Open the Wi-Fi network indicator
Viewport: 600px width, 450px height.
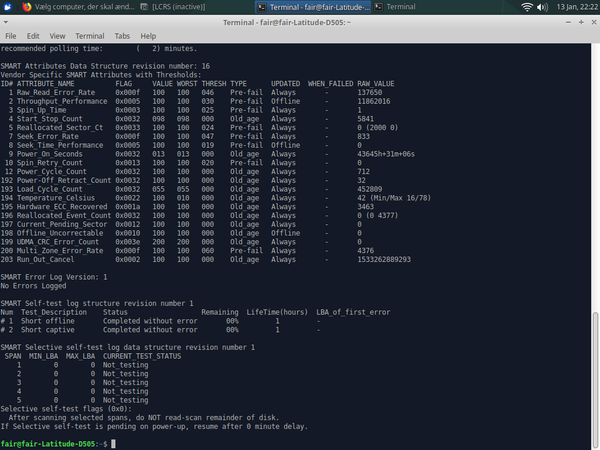tap(527, 7)
